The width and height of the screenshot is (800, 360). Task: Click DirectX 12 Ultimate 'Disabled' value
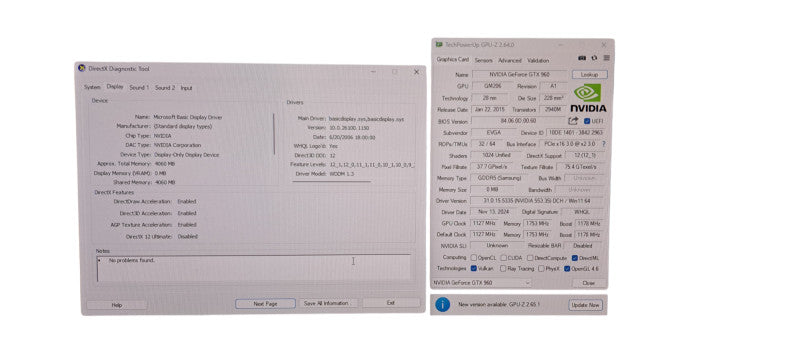(188, 237)
